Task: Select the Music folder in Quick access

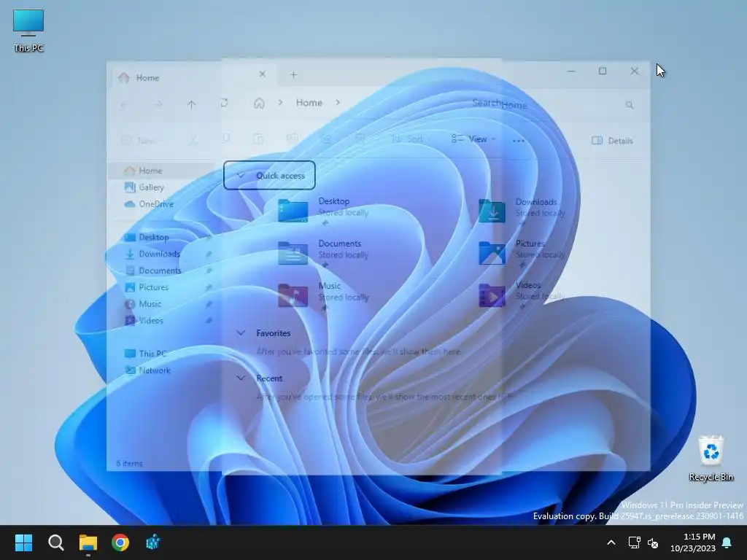Action: (324, 295)
